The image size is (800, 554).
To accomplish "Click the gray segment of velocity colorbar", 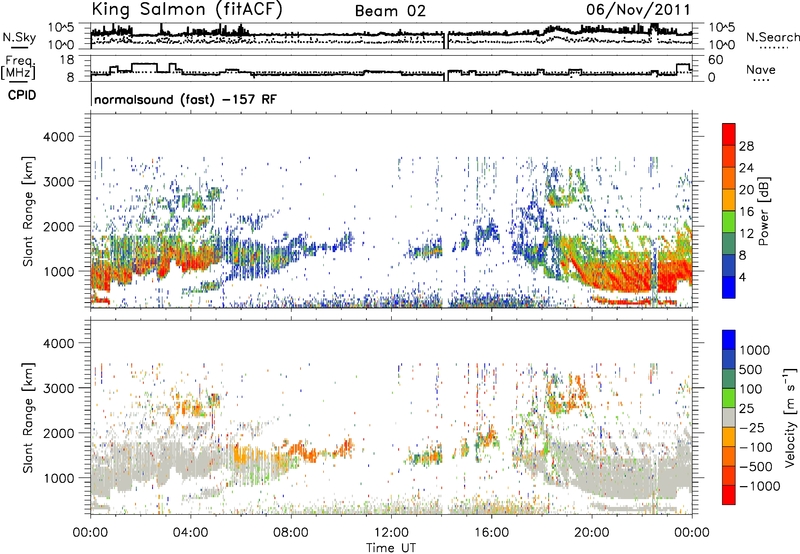I will (729, 417).
